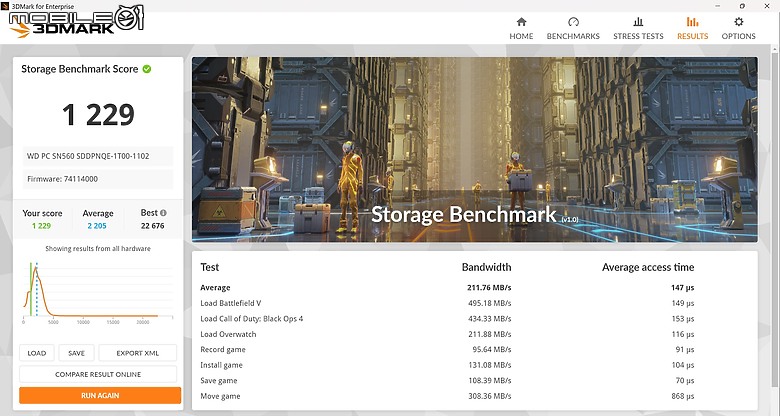
Task: Click the vertical scrollbar on the right
Action: pos(776,219)
